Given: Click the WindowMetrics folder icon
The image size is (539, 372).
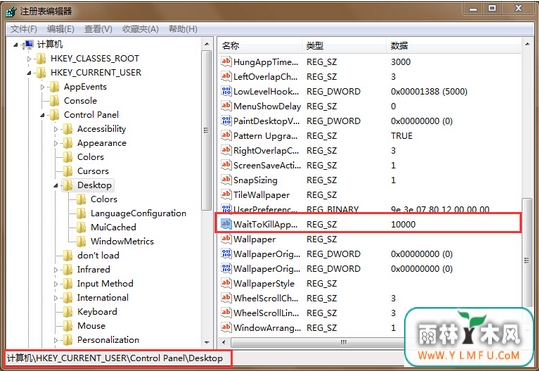Looking at the screenshot, I should pos(81,241).
